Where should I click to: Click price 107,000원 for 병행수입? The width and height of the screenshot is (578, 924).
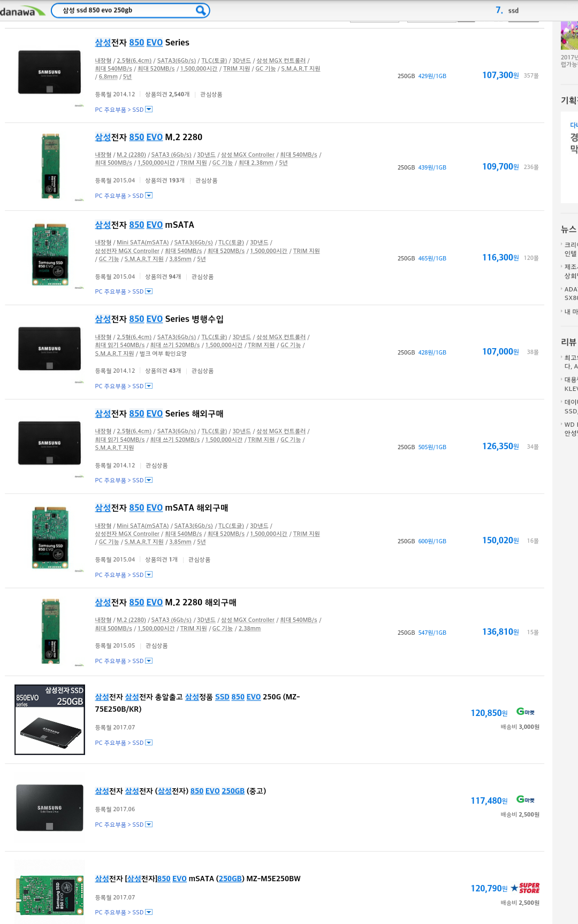(x=500, y=352)
